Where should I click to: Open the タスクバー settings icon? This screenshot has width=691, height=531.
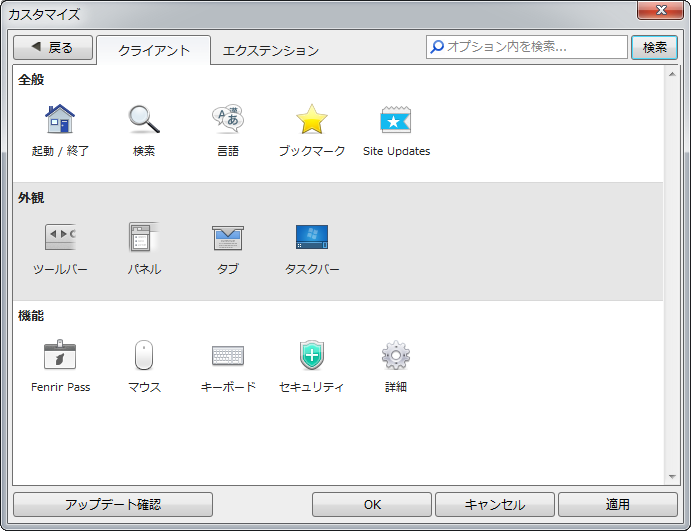(312, 237)
